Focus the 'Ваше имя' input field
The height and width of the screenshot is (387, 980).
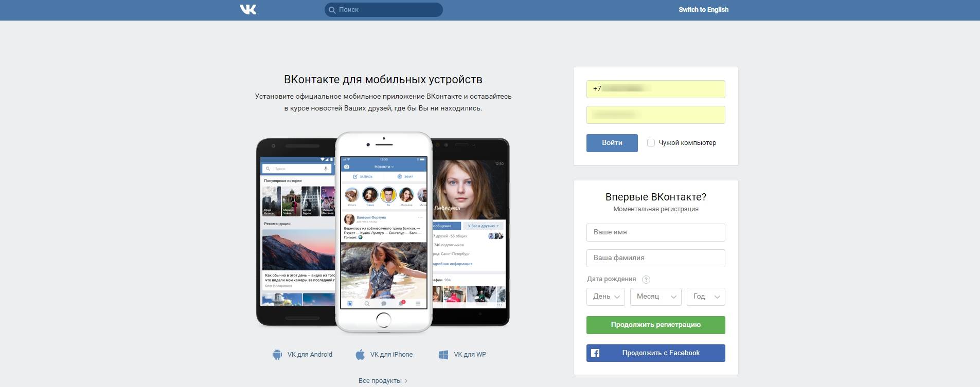[655, 232]
